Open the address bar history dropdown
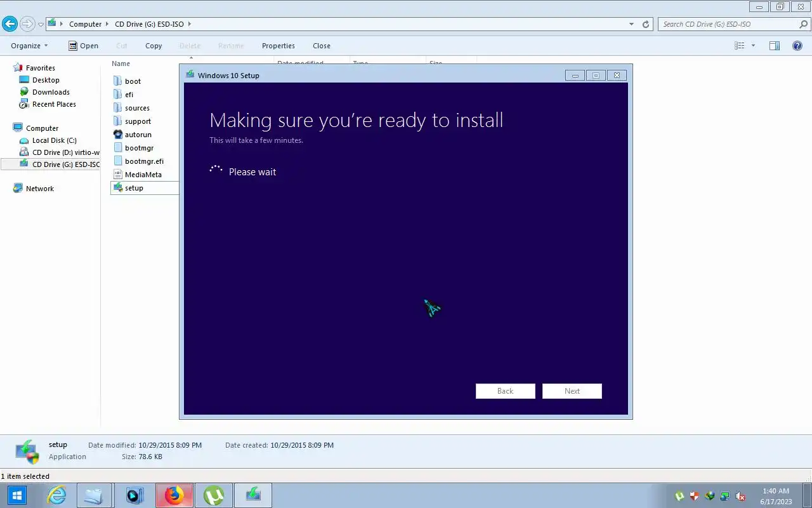Screen dimensions: 812x508 click(x=631, y=24)
